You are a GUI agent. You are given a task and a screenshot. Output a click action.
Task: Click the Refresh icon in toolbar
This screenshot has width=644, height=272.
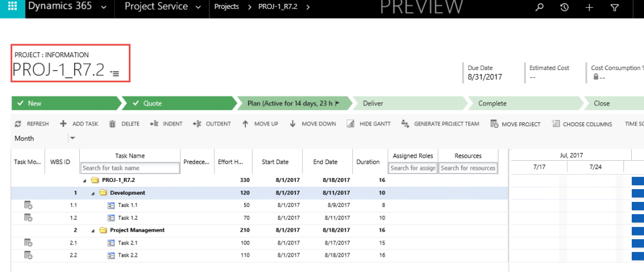(x=18, y=124)
